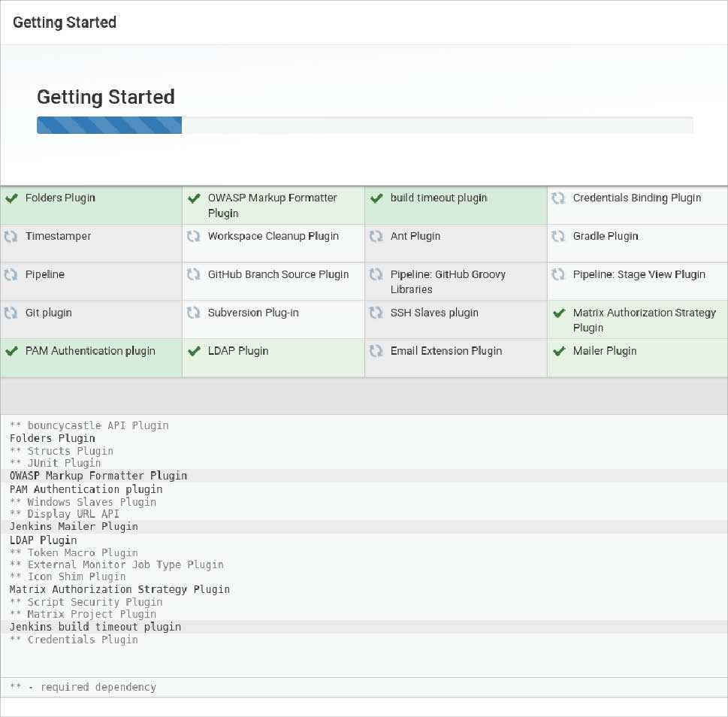Click the checkmark next to PAM Authentication plugin

tap(11, 351)
